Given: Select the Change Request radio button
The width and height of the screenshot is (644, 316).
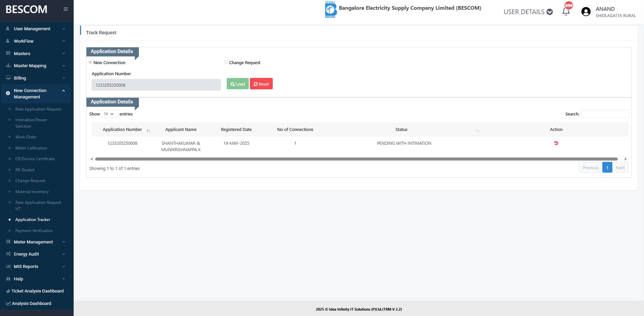Looking at the screenshot, I should tap(226, 62).
